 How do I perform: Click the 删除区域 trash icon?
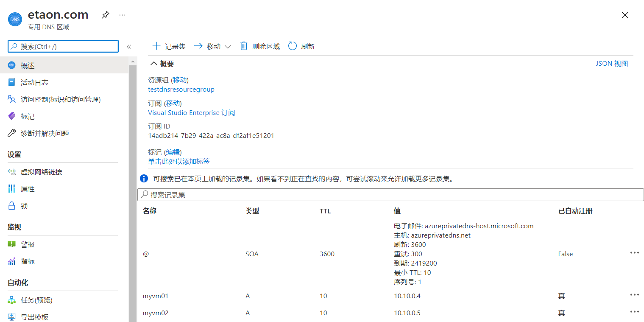coord(244,46)
